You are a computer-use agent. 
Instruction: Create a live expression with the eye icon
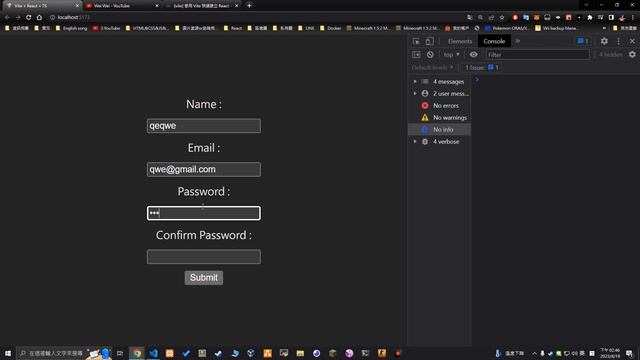pos(473,54)
